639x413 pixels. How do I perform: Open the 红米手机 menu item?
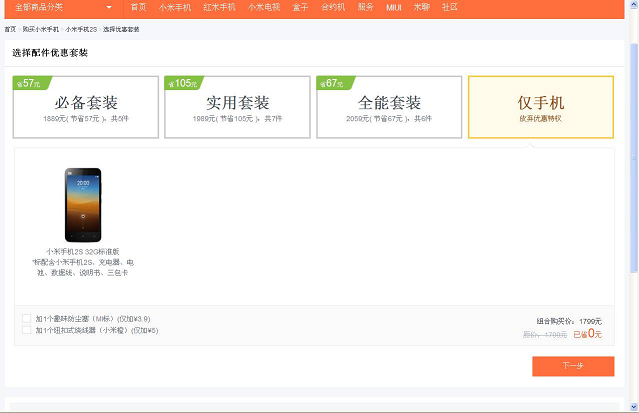point(219,7)
